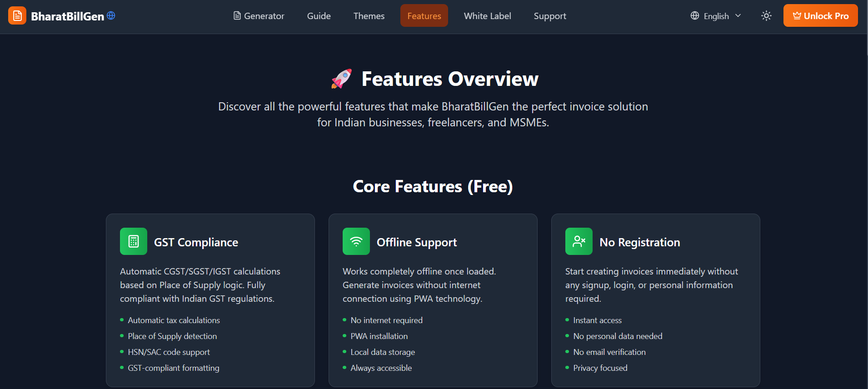The image size is (868, 389).
Task: Click the No Registration user icon
Action: [579, 241]
